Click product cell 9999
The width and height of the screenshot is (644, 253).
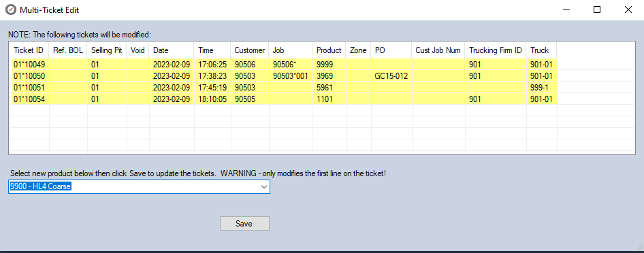point(329,65)
